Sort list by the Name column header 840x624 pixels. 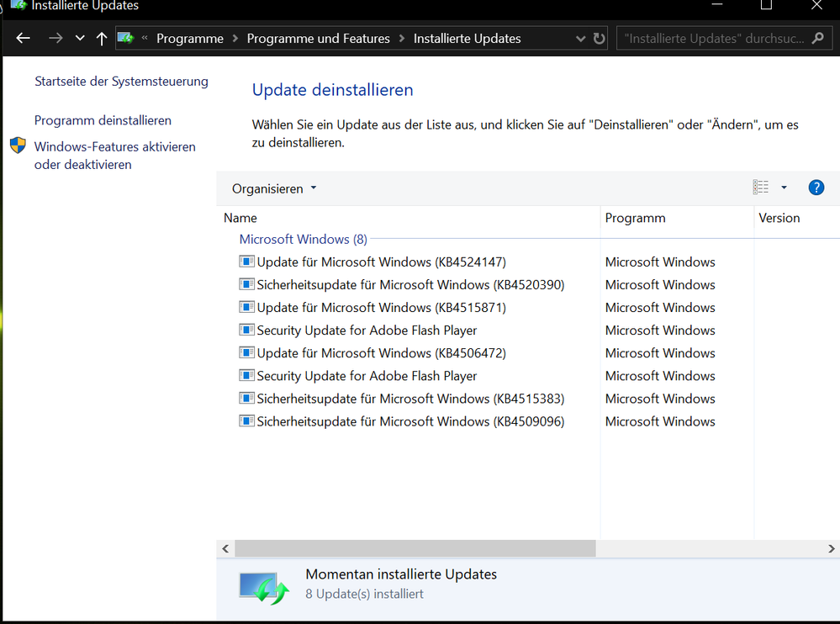240,218
